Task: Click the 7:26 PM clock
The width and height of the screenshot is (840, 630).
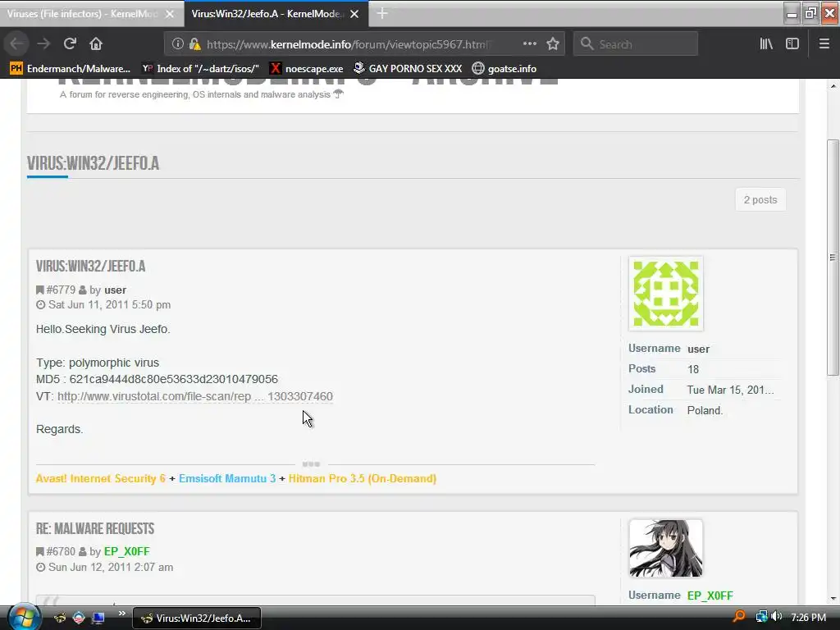Action: pyautogui.click(x=808, y=617)
